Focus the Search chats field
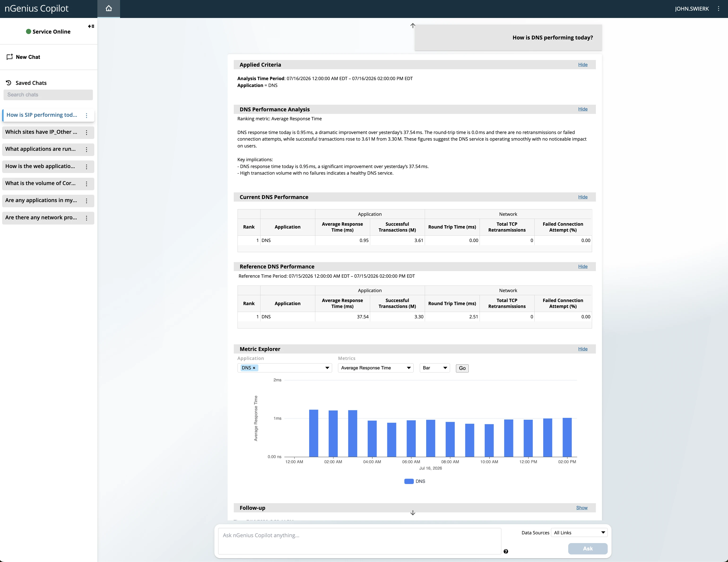 pyautogui.click(x=48, y=95)
